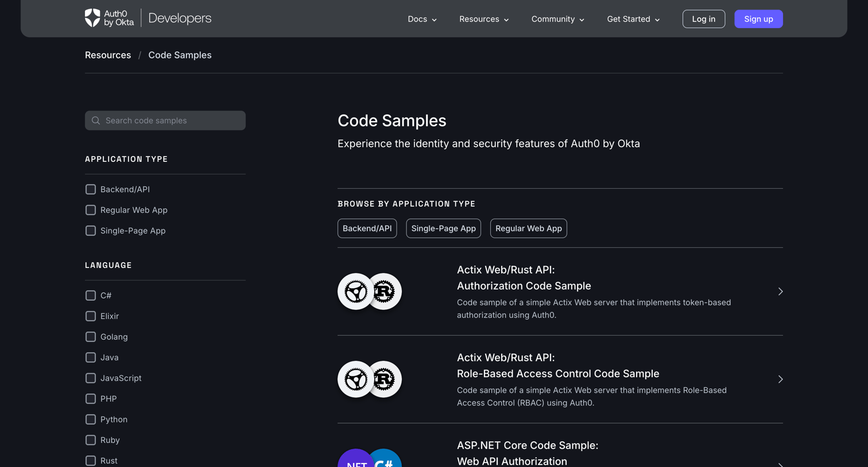The image size is (868, 467).
Task: Expand the Resources dropdown menu
Action: coord(484,19)
